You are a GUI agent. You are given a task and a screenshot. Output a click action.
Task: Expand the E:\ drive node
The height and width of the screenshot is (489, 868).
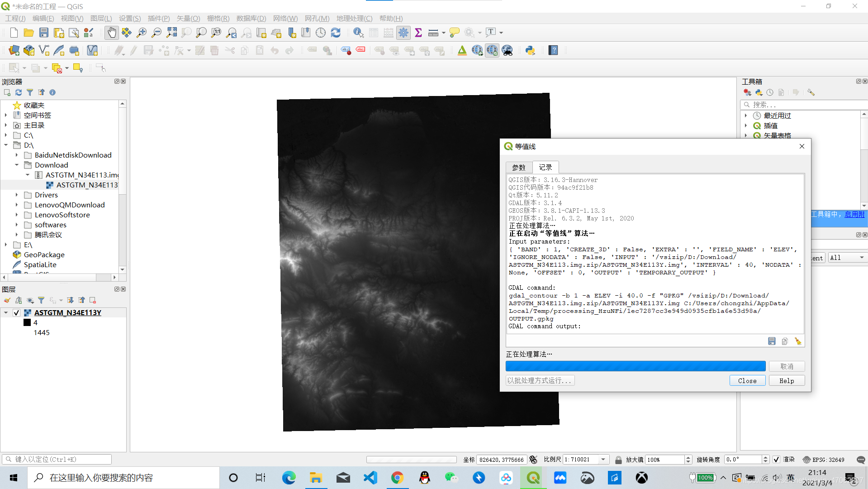coord(5,245)
